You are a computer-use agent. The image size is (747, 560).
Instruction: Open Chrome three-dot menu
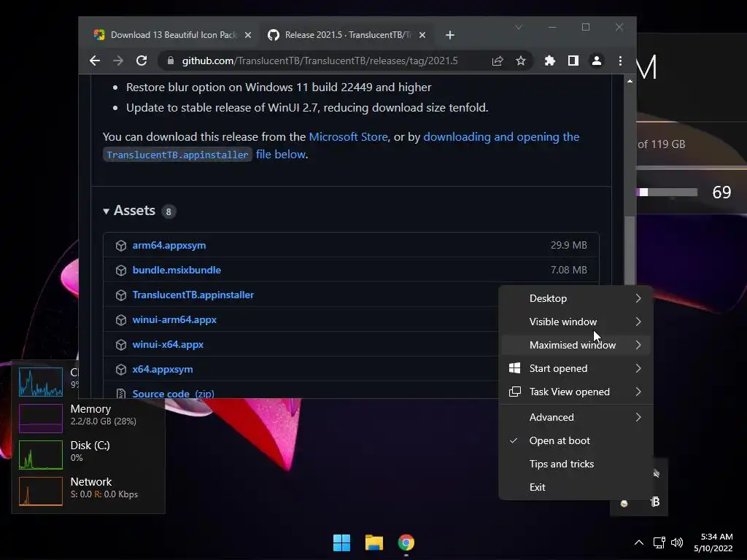[x=620, y=61]
